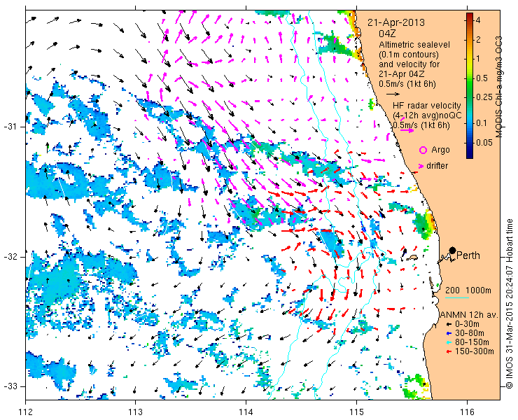Screen dimensions: 518x420
Task: Click the altimetric '0.5m/s (1kt 6h)' velocity scale text
Action: click(407, 84)
